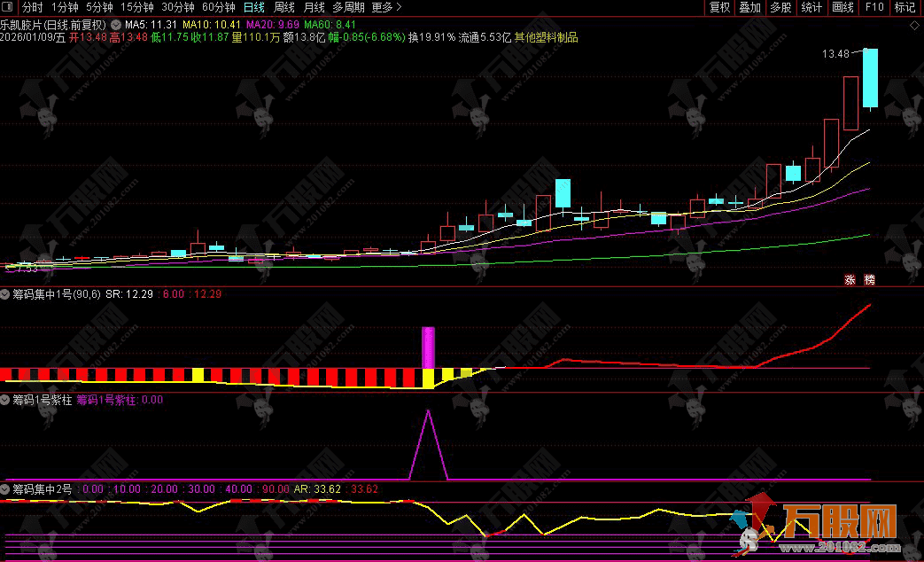Screen dimensions: 924x562
Task: Open the 画线 drawing tools
Action: click(x=842, y=7)
